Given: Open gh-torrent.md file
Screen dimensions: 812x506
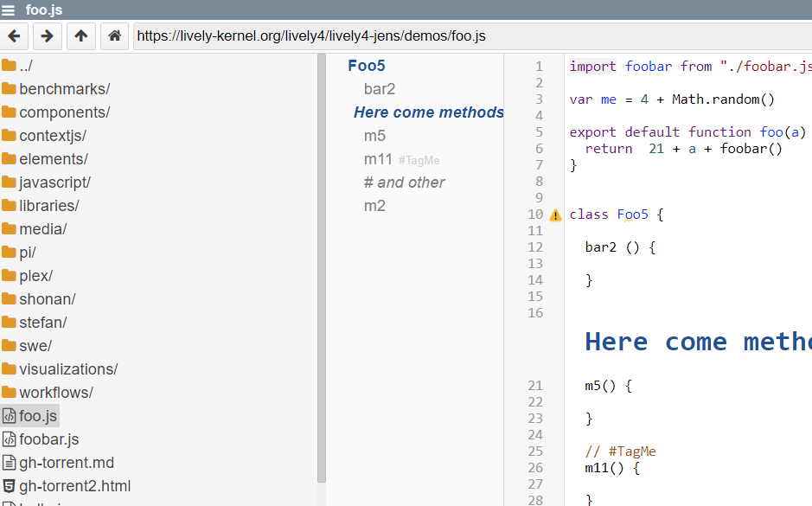Looking at the screenshot, I should click(x=67, y=463).
